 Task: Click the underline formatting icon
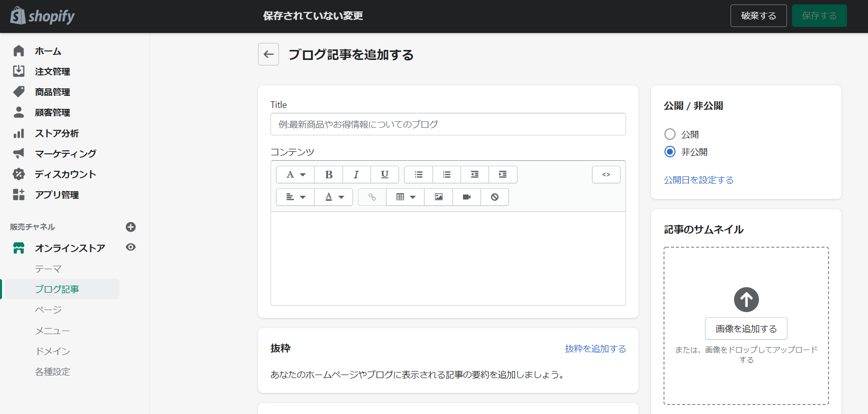tap(384, 175)
